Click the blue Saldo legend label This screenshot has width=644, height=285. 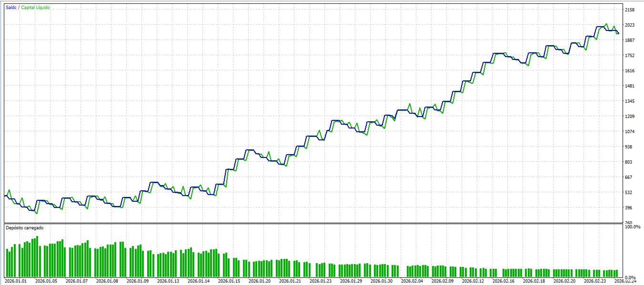click(x=12, y=8)
